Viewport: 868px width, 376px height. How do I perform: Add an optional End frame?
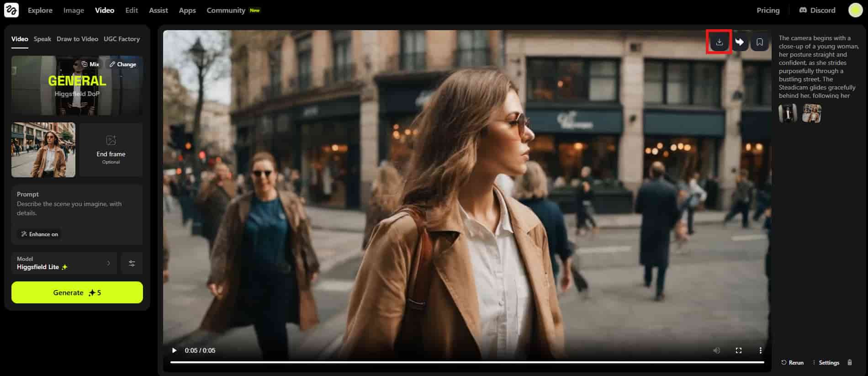[x=111, y=150]
